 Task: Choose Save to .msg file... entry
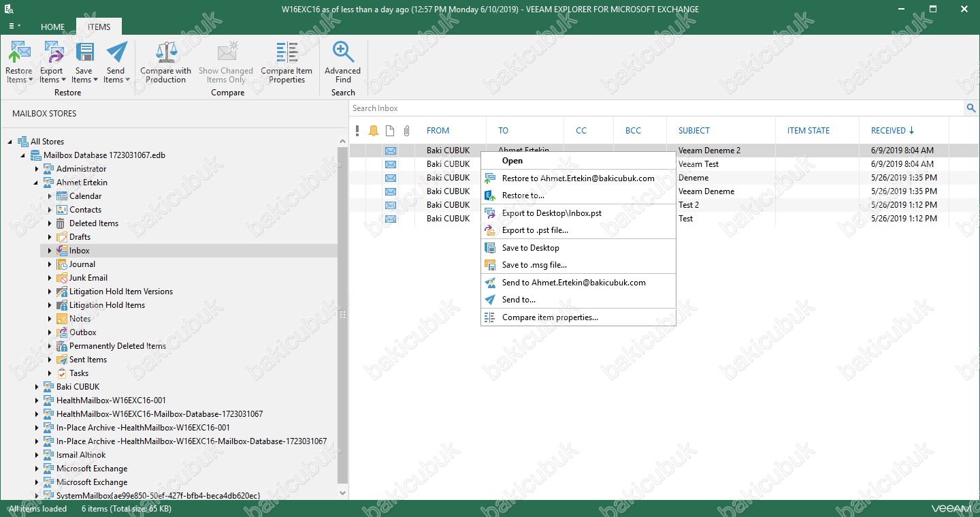click(578, 265)
